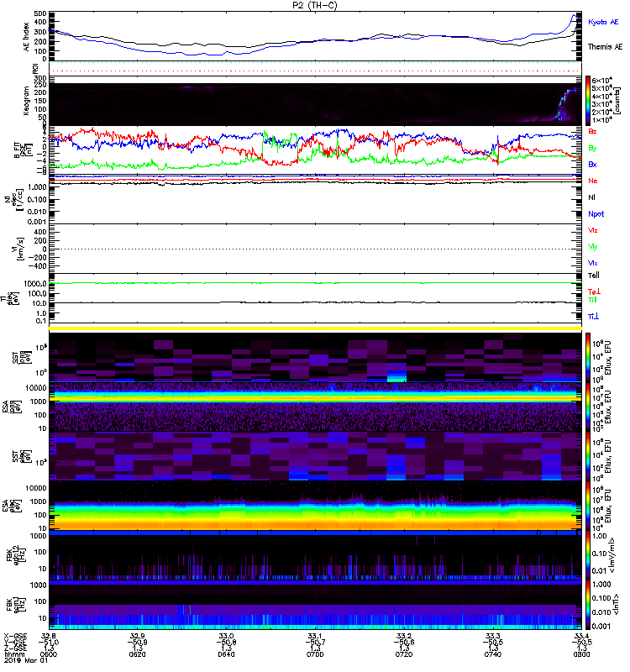Click the ROI axis label
Image resolution: width=630 pixels, height=672 pixels.
(x=35, y=68)
